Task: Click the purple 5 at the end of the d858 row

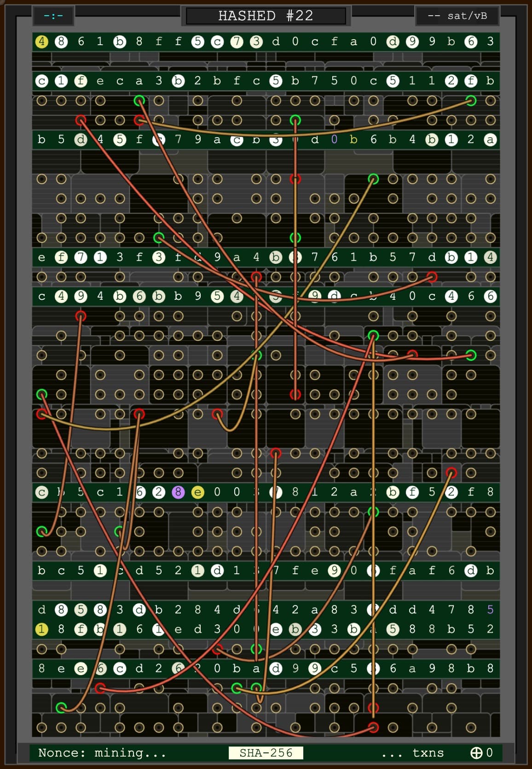Action: [490, 610]
